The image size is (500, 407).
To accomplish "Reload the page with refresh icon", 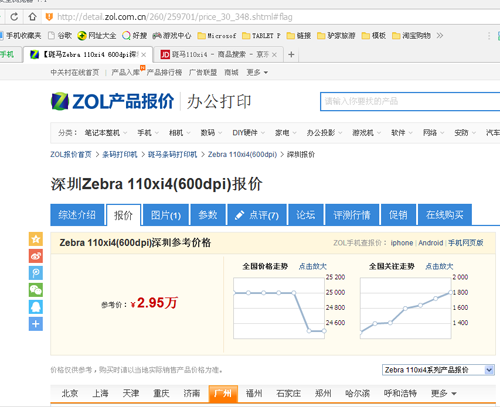I will tap(14, 17).
